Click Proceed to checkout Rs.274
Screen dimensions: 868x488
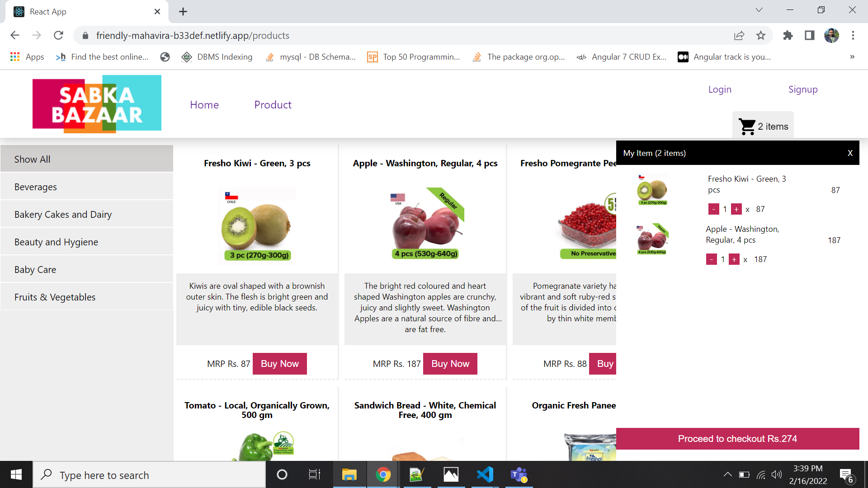coord(737,438)
